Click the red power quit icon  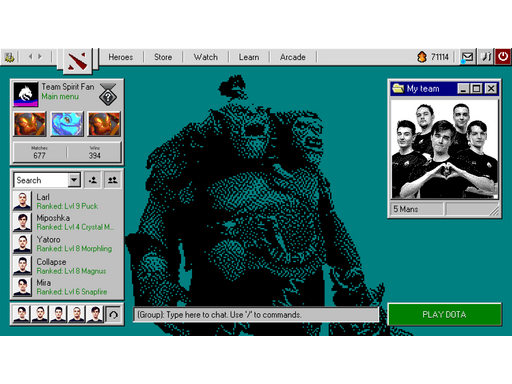pos(503,57)
